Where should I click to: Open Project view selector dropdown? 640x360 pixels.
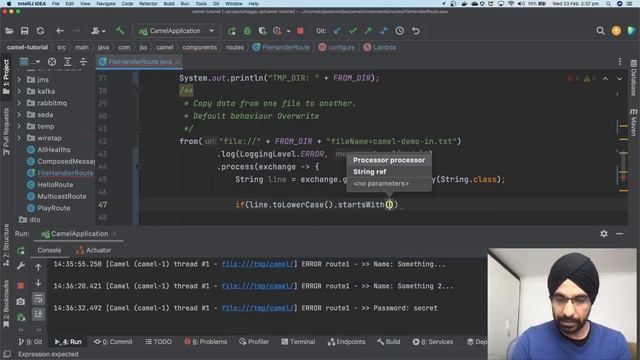click(29, 62)
